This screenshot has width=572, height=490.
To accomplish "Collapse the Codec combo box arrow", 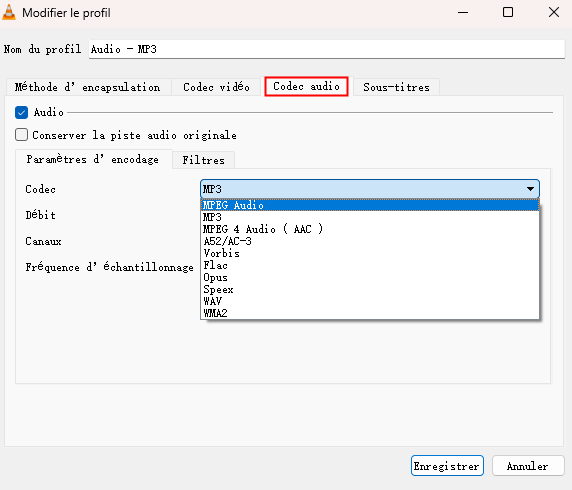I will click(530, 189).
